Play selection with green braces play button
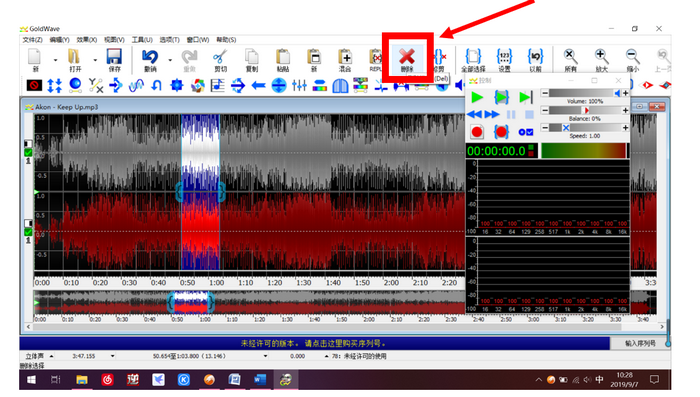The image size is (700, 397). [x=501, y=97]
